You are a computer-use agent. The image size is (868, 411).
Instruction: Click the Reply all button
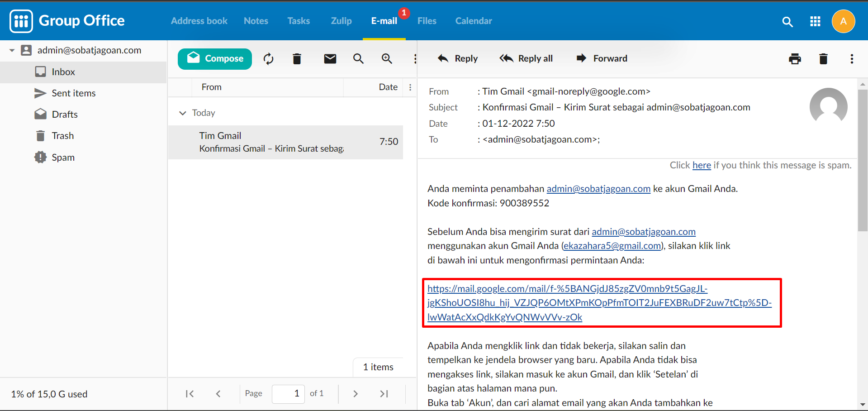526,58
